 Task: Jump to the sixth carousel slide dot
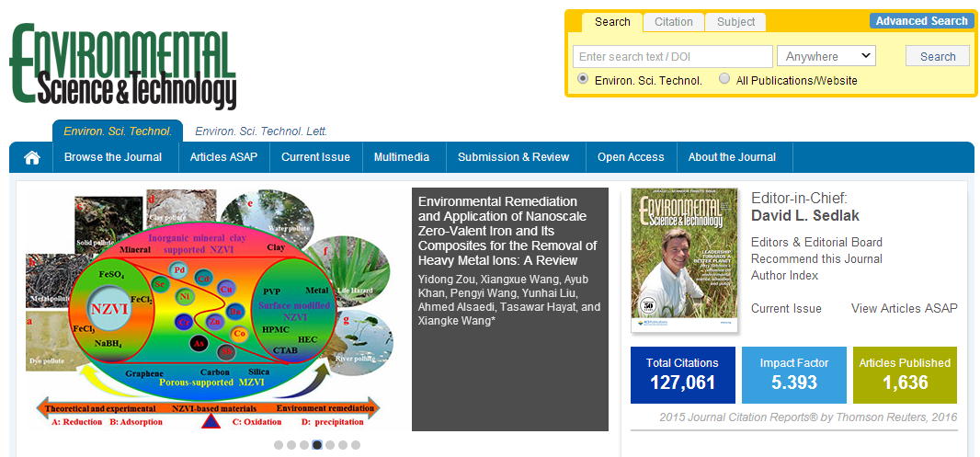click(343, 445)
